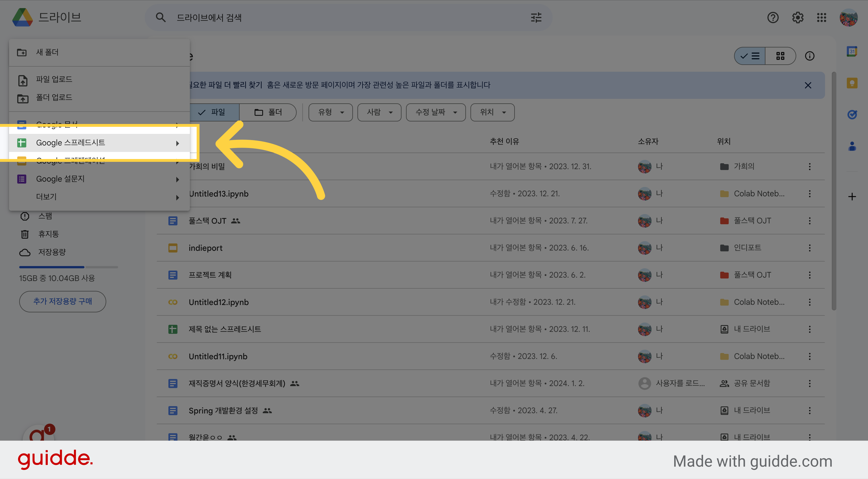Click the storage usage progress bar
This screenshot has height=479, width=868.
point(68,267)
